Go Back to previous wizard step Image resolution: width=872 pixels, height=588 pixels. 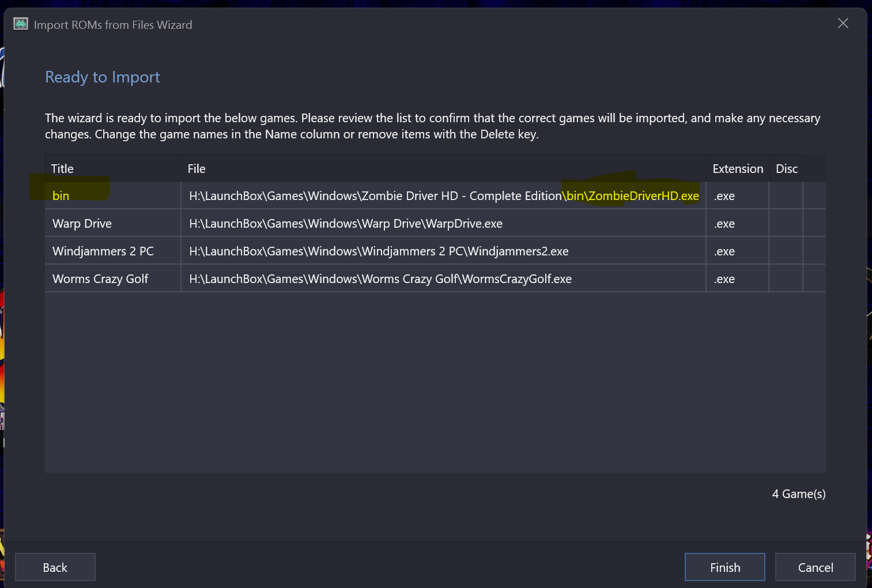coord(55,567)
